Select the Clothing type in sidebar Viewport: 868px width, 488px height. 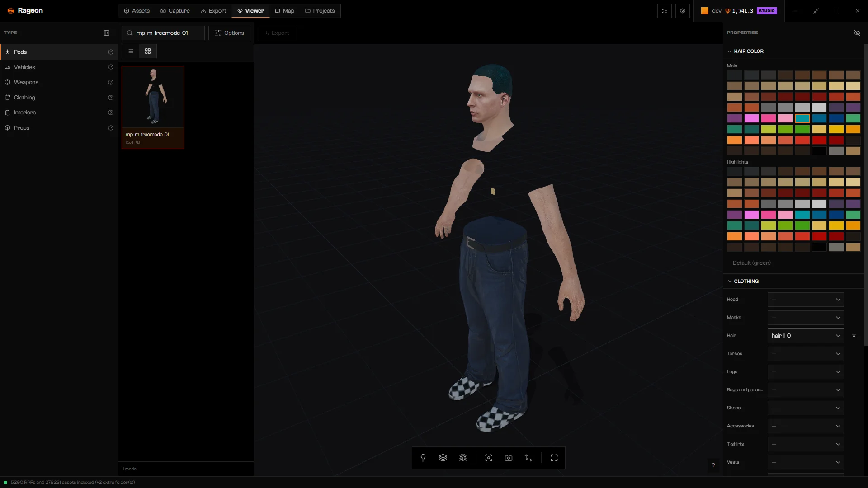tap(59, 98)
